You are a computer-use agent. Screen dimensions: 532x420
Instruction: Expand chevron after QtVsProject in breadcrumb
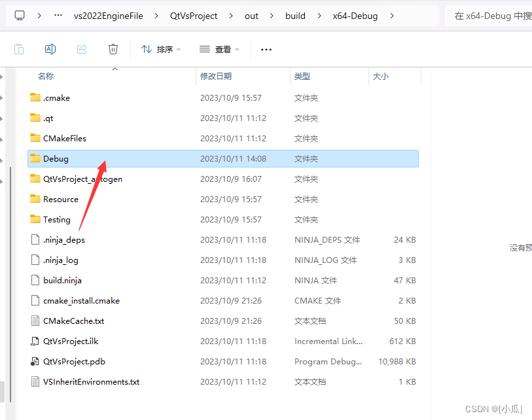[231, 16]
